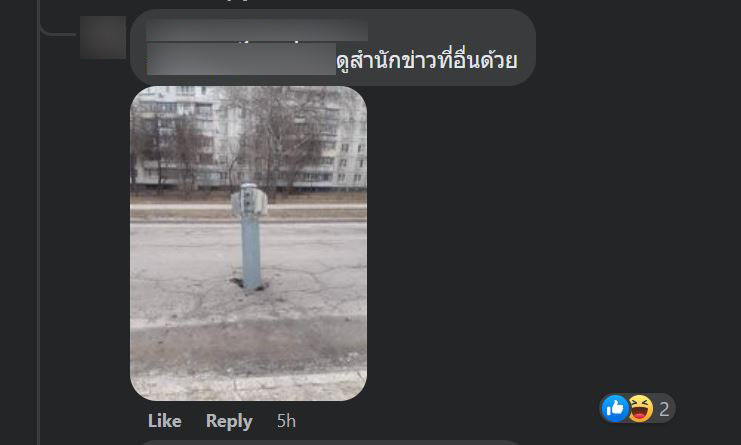Click the bare trees in the photo
This screenshot has height=445, width=741.
279,139
